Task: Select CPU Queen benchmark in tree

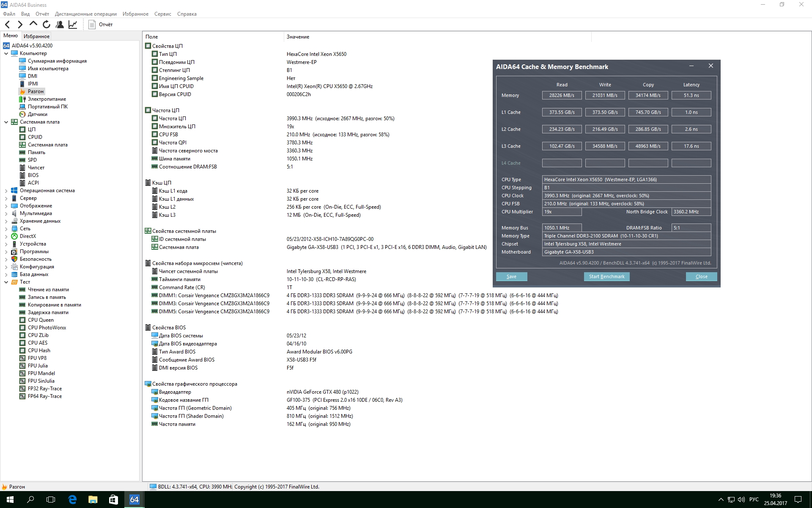Action: [41, 320]
